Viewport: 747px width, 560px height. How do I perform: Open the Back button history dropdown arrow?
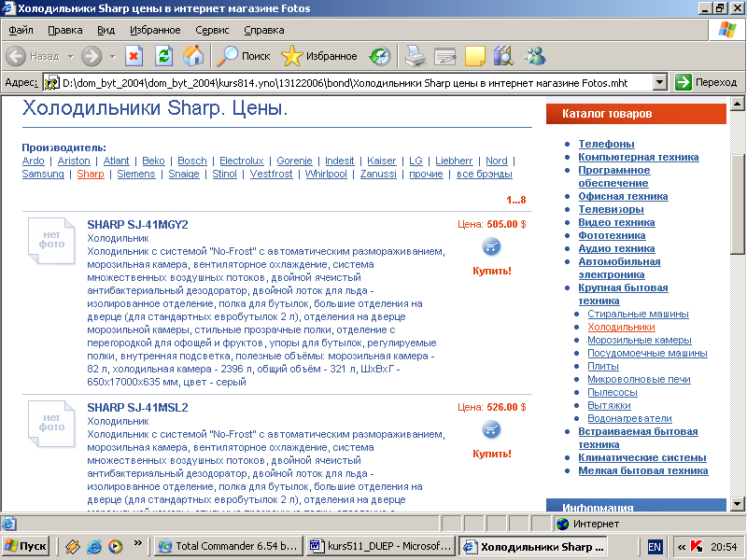pyautogui.click(x=69, y=56)
